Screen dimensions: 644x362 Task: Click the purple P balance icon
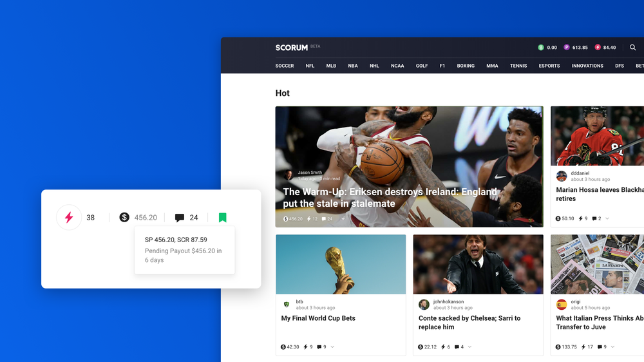[x=566, y=48]
